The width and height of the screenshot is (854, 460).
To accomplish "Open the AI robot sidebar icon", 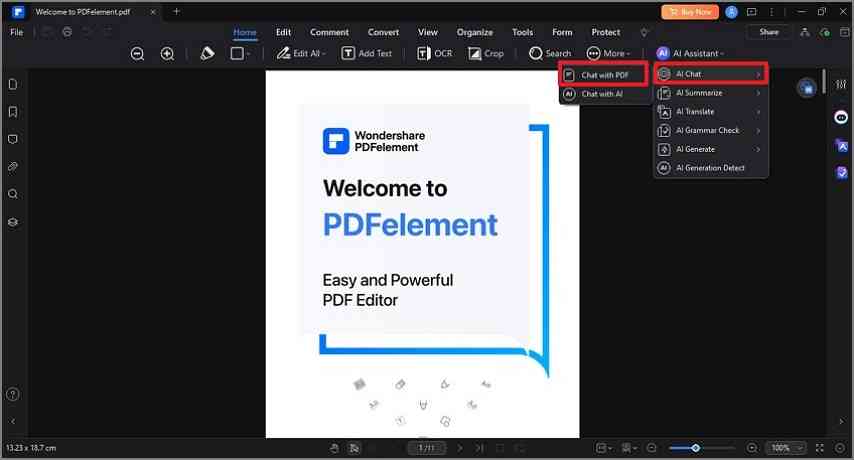I will pos(841,118).
